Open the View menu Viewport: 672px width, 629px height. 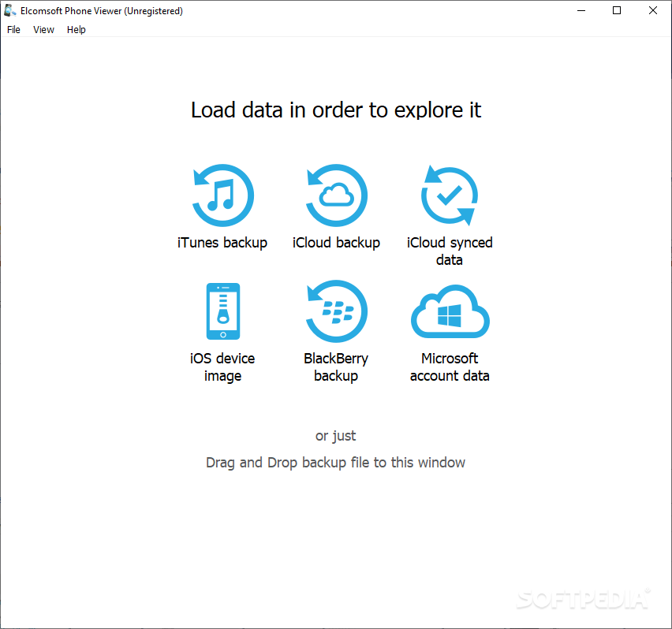[x=43, y=29]
